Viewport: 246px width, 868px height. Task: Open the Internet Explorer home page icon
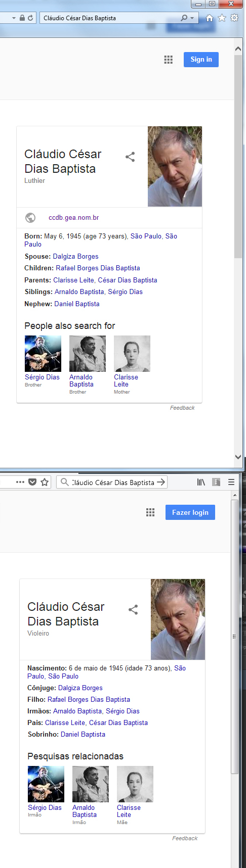(x=210, y=18)
